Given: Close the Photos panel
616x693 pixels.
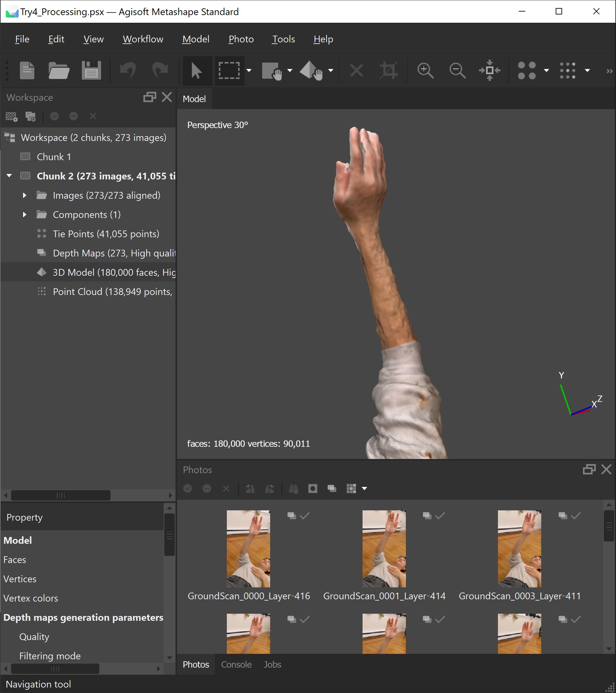Looking at the screenshot, I should click(x=606, y=470).
